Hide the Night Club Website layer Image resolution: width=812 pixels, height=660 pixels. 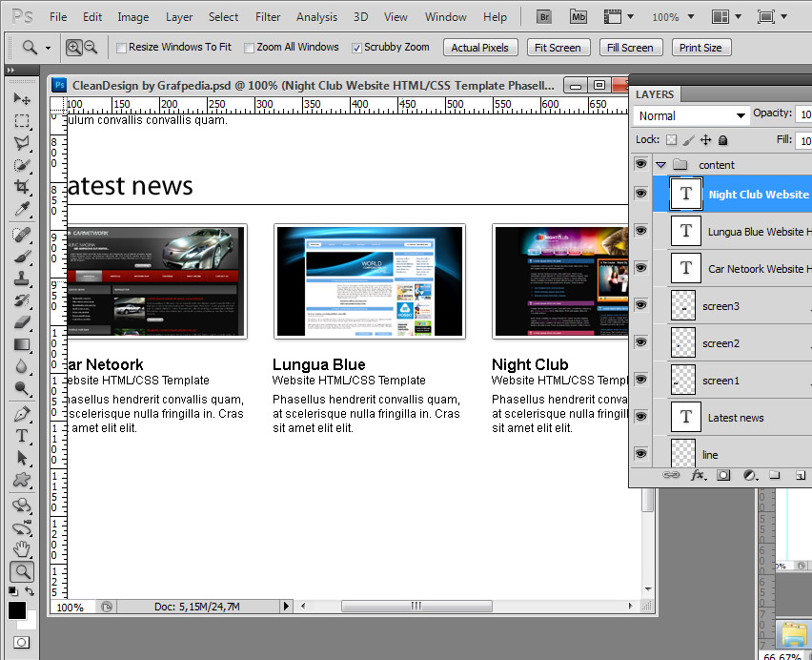640,194
